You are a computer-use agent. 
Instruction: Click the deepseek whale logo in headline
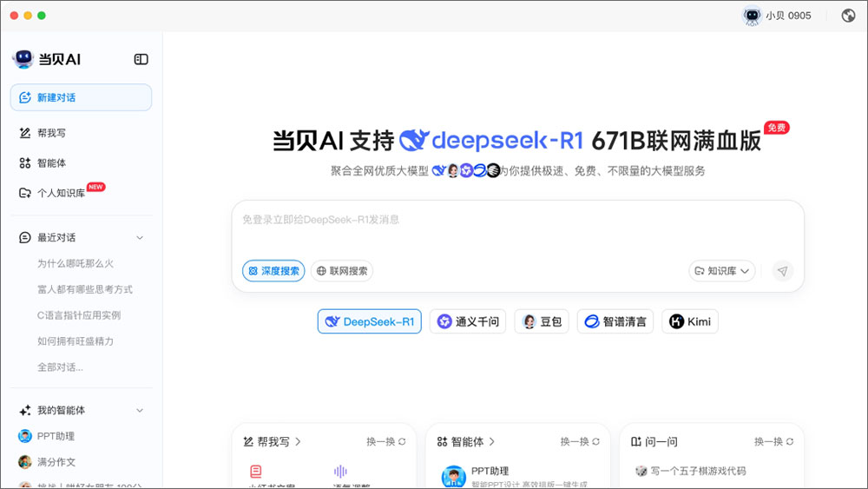414,140
